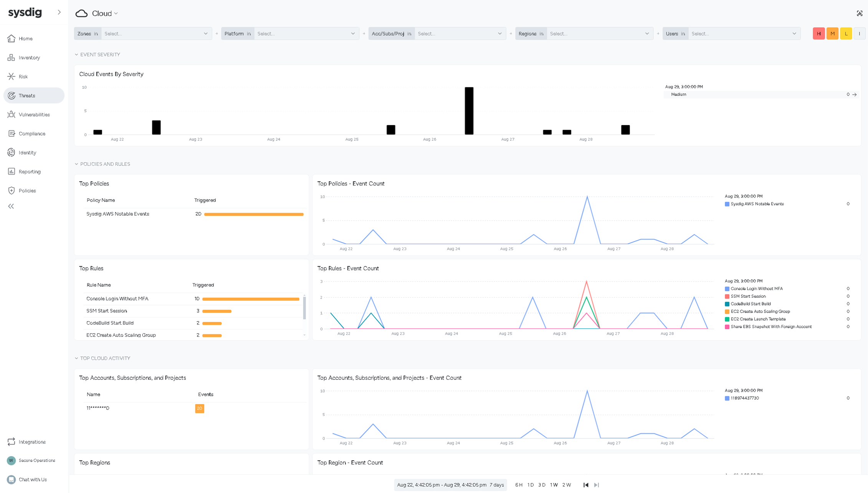868x493 pixels.
Task: Open the Reporting menu item
Action: pos(30,171)
